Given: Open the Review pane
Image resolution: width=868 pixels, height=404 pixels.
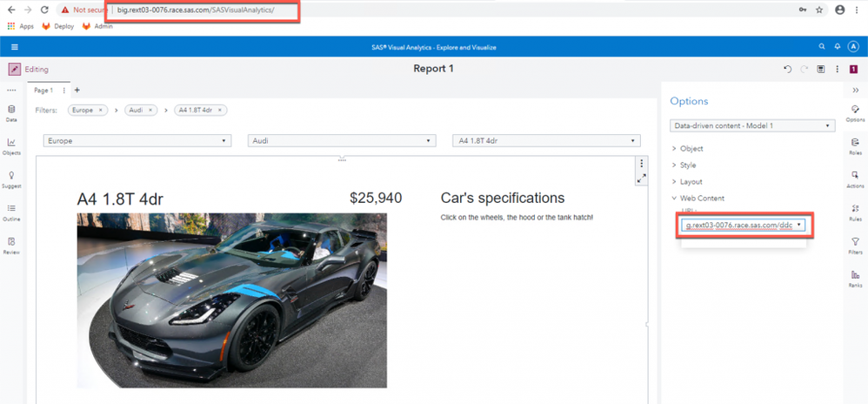Looking at the screenshot, I should [x=11, y=246].
